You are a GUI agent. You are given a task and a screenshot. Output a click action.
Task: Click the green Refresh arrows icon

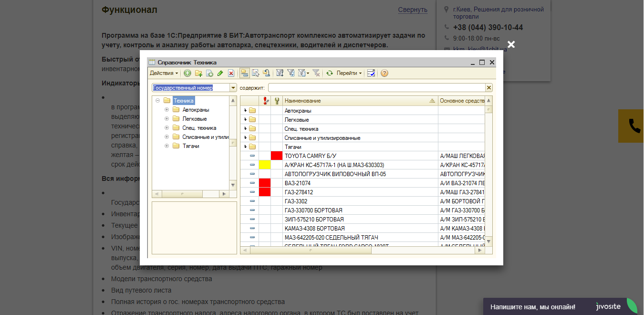pyautogui.click(x=329, y=73)
